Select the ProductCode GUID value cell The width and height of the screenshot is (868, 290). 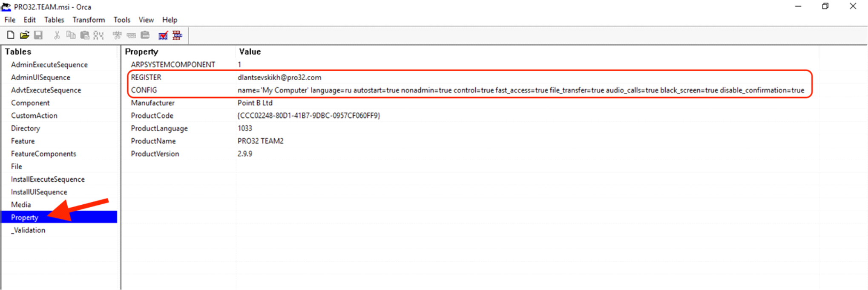(309, 116)
